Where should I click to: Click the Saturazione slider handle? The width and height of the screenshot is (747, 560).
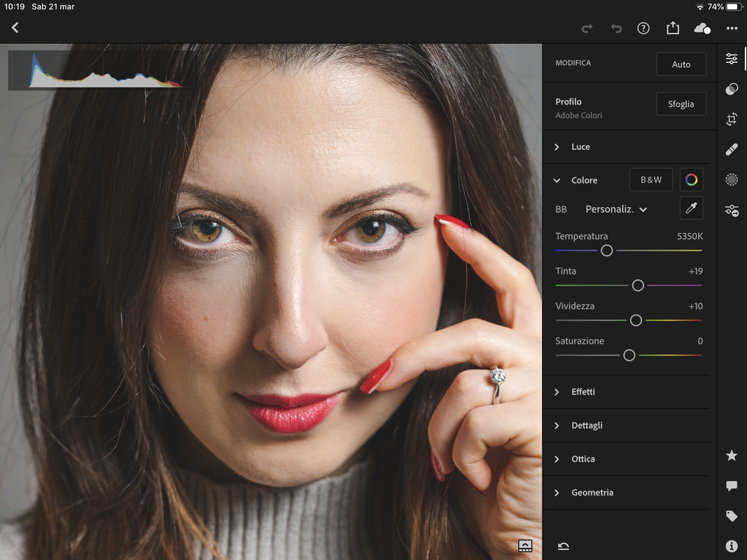pos(629,355)
